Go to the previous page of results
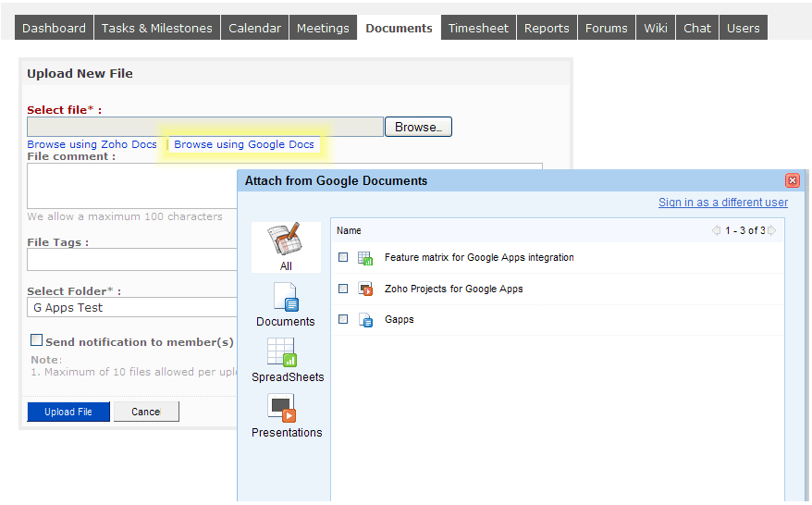 point(716,230)
